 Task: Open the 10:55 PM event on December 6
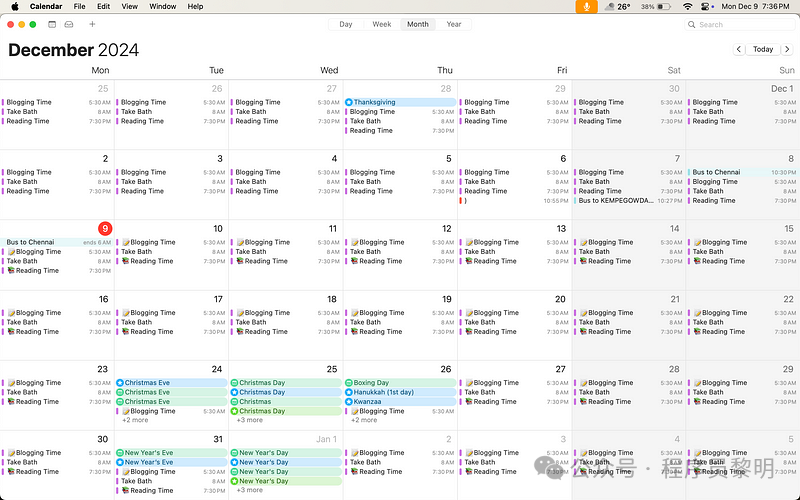click(x=514, y=201)
